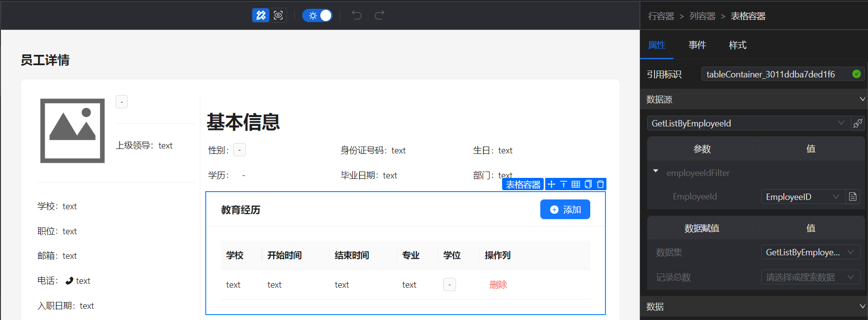
Task: Click the 学位 column header
Action: [x=452, y=255]
